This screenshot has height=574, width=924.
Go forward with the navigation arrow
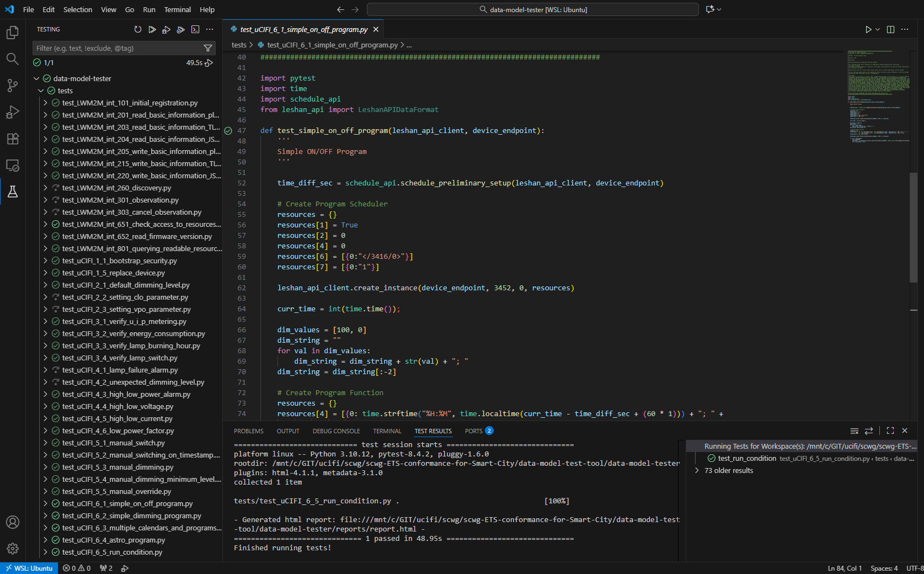[x=355, y=9]
